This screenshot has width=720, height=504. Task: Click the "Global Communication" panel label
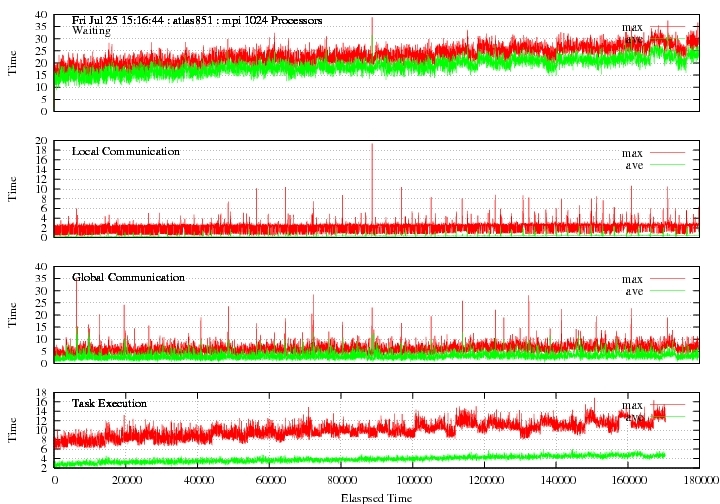click(x=128, y=277)
